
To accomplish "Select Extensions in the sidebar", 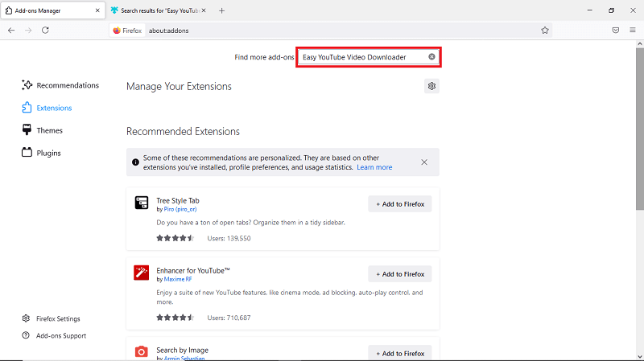I will pyautogui.click(x=47, y=108).
